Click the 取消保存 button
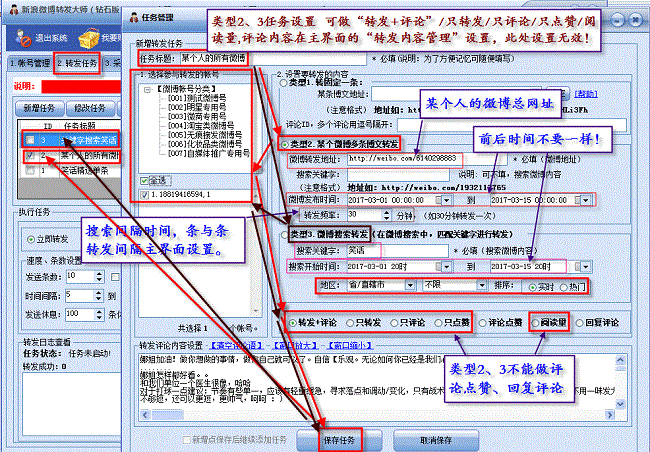The image size is (650, 452). [x=436, y=440]
